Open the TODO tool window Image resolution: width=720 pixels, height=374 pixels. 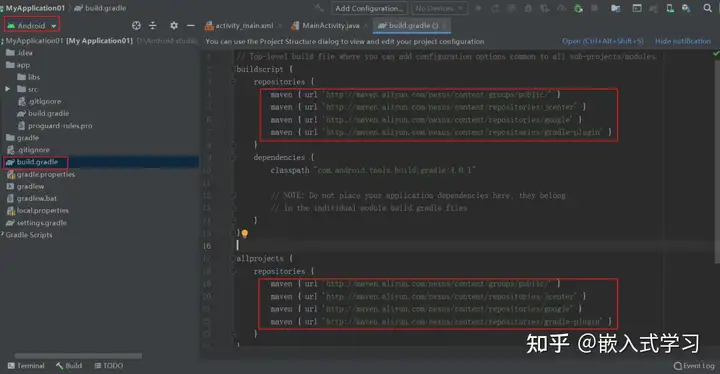coord(109,366)
